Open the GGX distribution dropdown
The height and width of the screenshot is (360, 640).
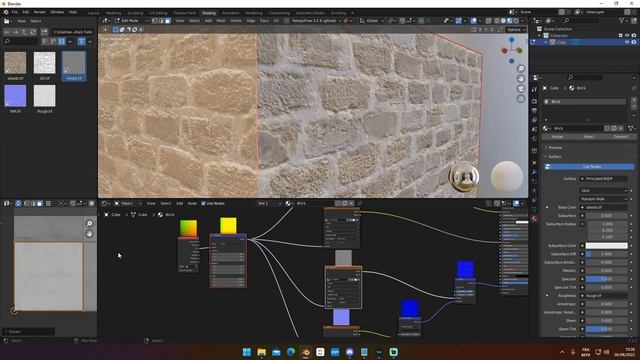pyautogui.click(x=603, y=191)
